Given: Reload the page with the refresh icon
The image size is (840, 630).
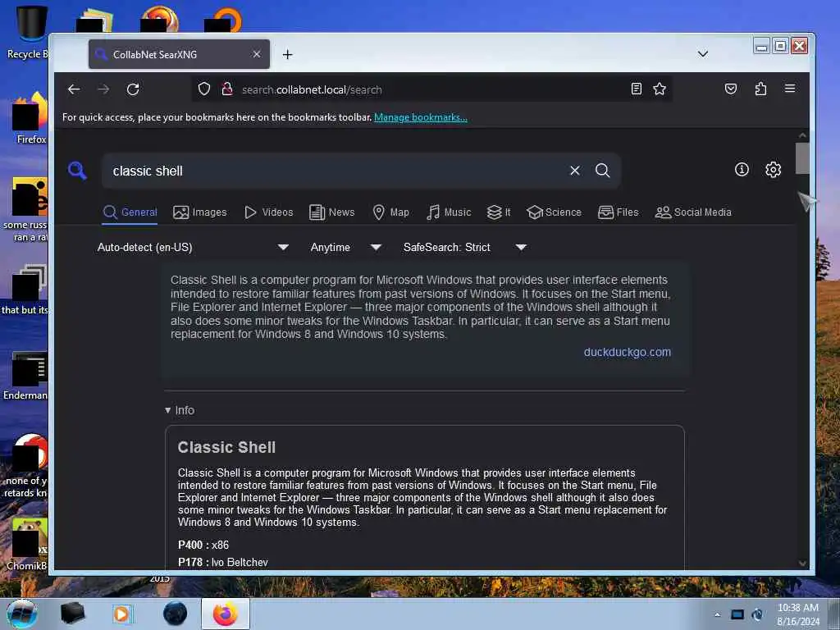Looking at the screenshot, I should coord(133,89).
